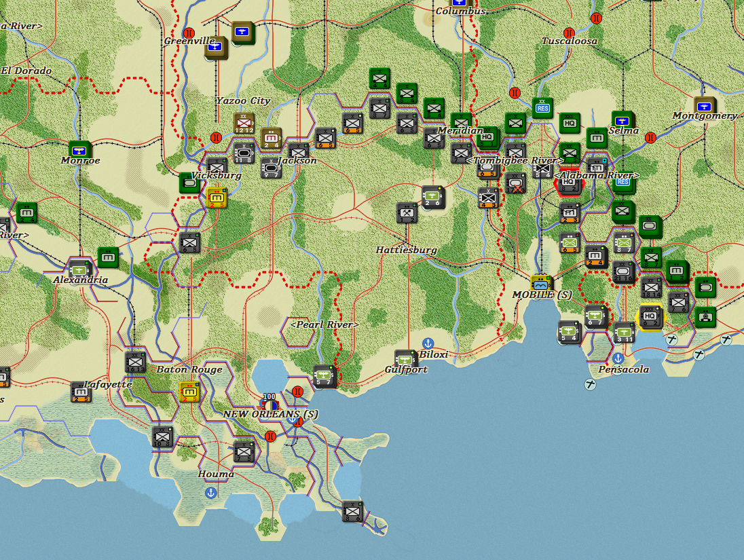Image resolution: width=744 pixels, height=560 pixels.
Task: Click the Baton Rouge city label
Action: click(189, 369)
